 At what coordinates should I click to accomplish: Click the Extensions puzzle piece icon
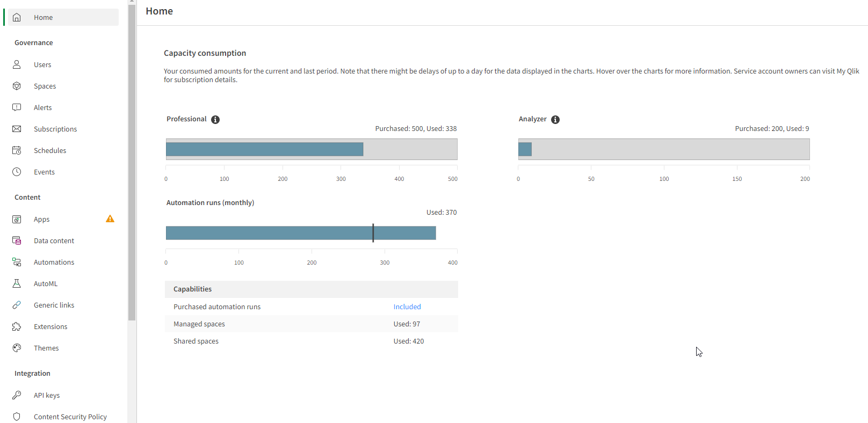(x=17, y=326)
